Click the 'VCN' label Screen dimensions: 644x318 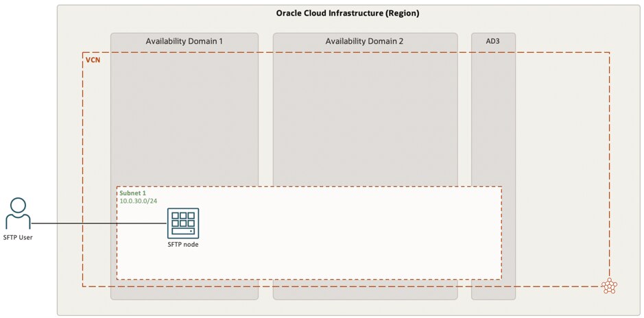(93, 60)
